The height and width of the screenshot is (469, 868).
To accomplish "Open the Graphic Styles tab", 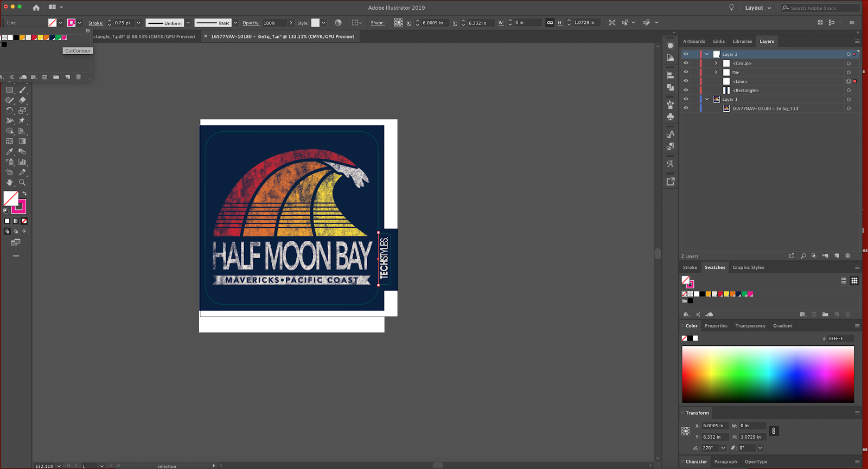I will point(748,267).
